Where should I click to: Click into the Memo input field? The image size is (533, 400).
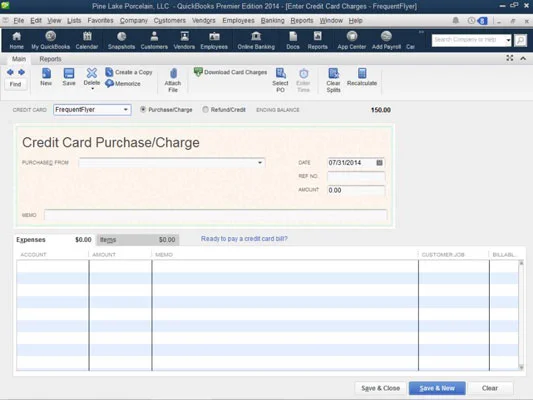point(216,215)
